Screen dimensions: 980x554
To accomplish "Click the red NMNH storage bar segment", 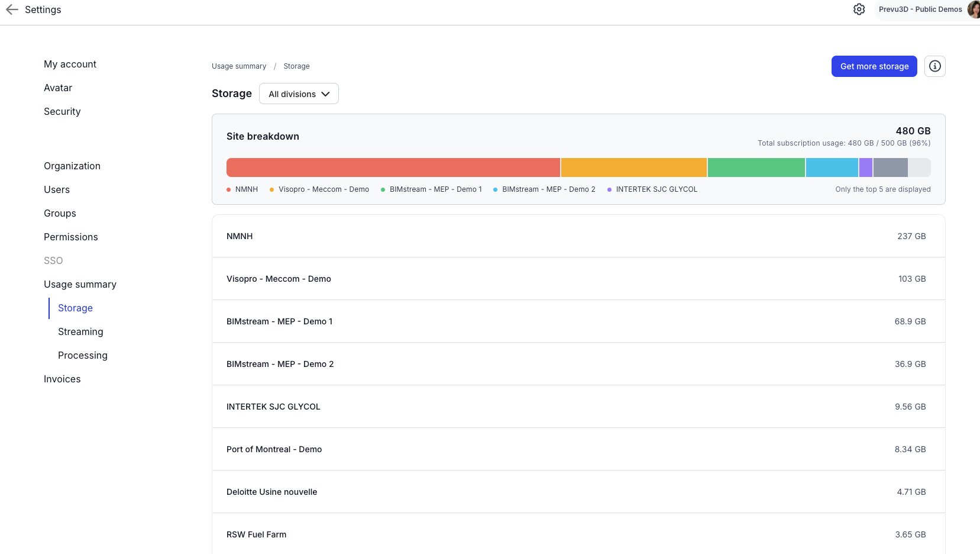I will (393, 168).
